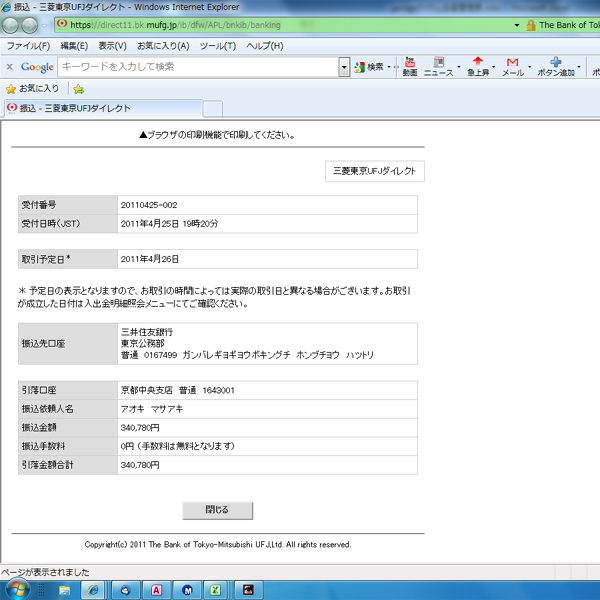Open Windows Explorer folder from taskbar
600x600 pixels.
tap(64, 590)
